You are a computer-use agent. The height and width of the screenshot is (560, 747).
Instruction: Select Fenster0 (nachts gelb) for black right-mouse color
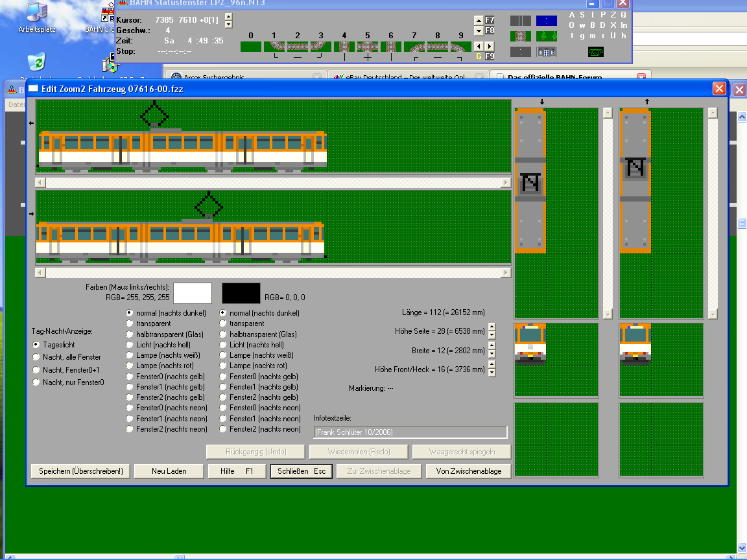click(x=223, y=377)
